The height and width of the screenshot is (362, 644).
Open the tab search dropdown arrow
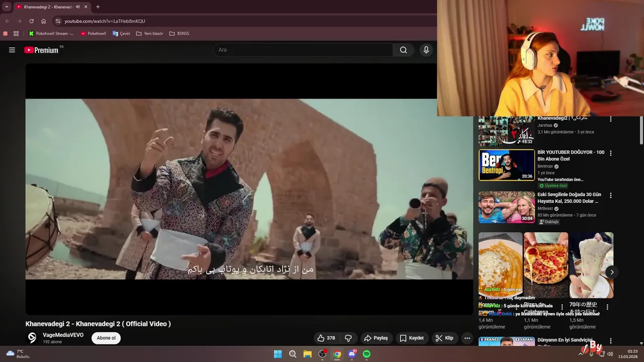point(7,7)
